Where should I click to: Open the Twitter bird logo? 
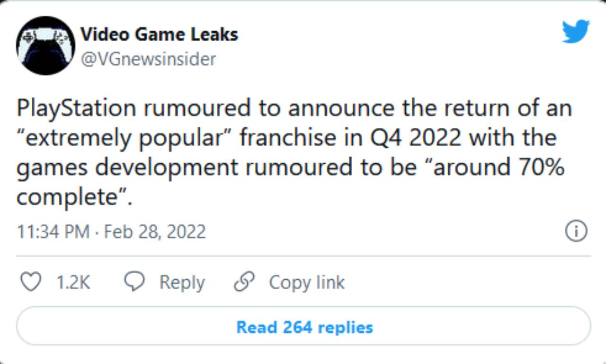point(576,31)
